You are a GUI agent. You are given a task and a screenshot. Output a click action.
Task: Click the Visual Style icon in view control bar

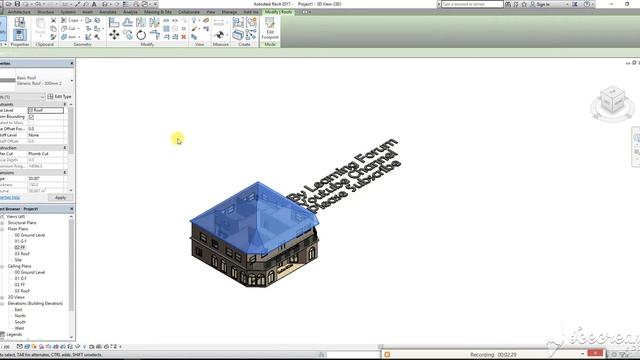27,347
